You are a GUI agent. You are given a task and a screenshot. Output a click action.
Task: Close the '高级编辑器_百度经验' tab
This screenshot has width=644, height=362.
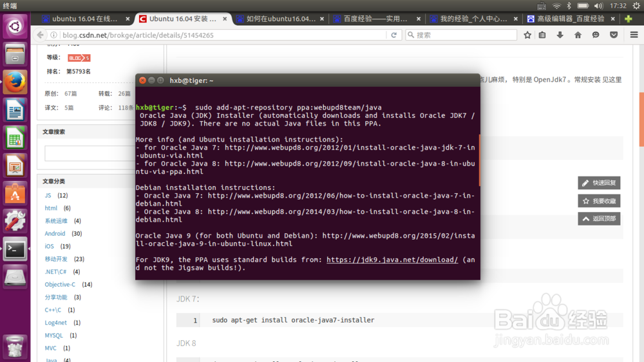click(613, 19)
